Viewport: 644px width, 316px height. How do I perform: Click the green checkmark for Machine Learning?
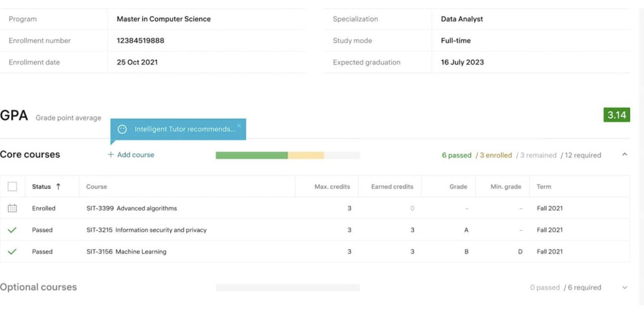12,252
